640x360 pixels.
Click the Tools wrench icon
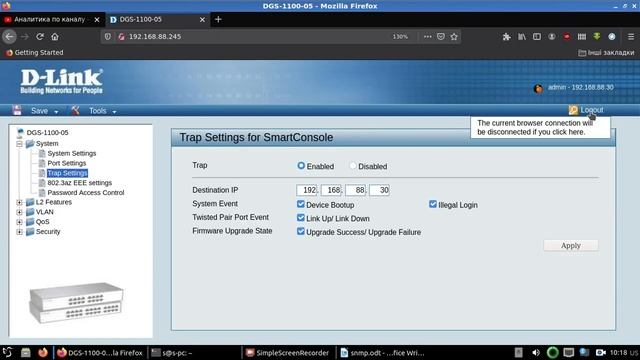(75, 110)
